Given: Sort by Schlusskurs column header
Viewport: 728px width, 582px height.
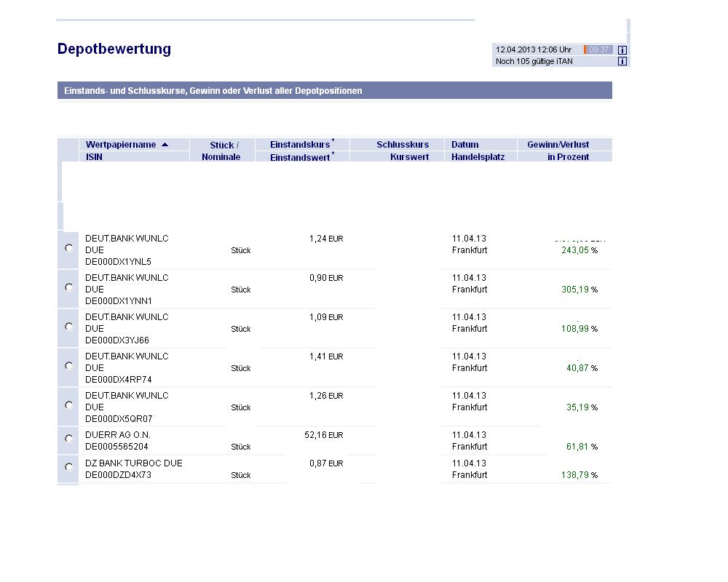Looking at the screenshot, I should pyautogui.click(x=403, y=145).
